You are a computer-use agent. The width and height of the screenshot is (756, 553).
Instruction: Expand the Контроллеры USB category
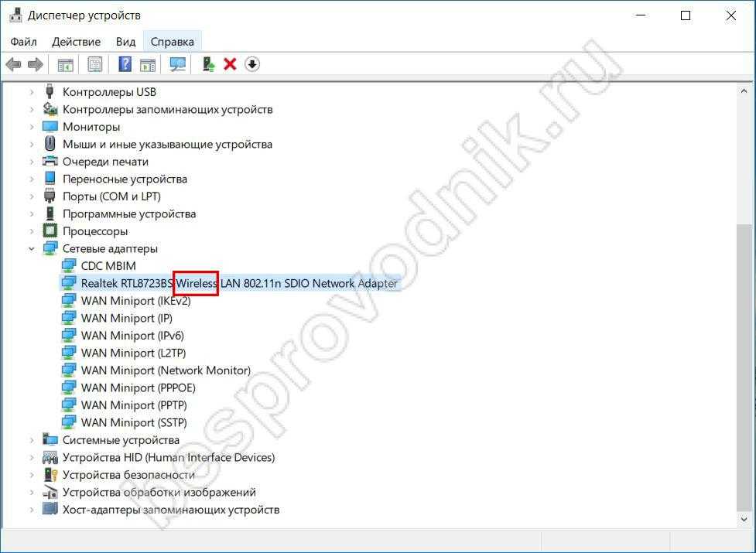32,92
